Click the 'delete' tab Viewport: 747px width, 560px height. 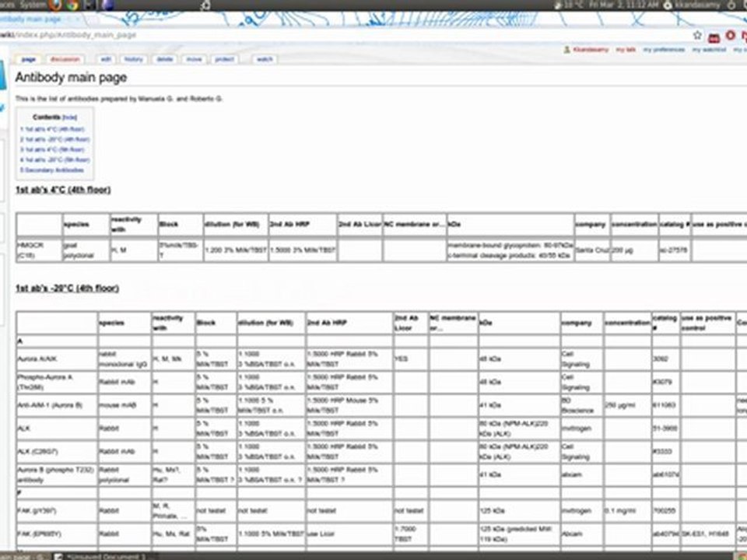(x=165, y=60)
